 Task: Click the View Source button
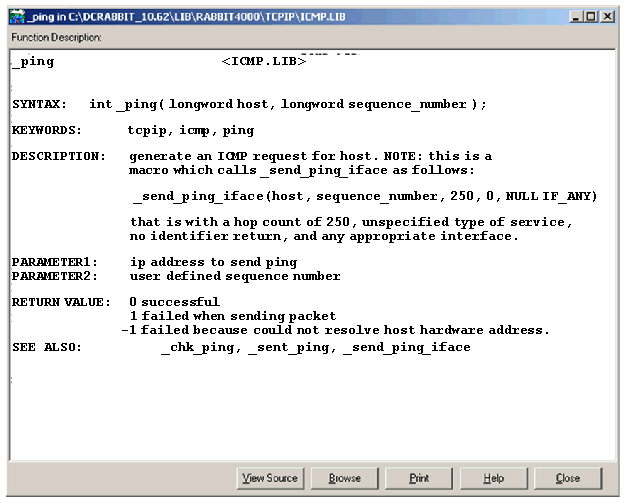click(270, 478)
